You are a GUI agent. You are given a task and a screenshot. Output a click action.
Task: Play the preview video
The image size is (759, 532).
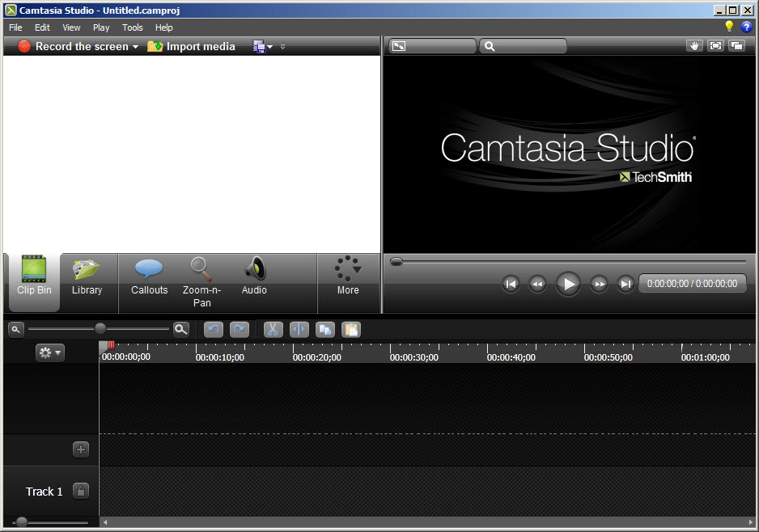click(x=568, y=284)
